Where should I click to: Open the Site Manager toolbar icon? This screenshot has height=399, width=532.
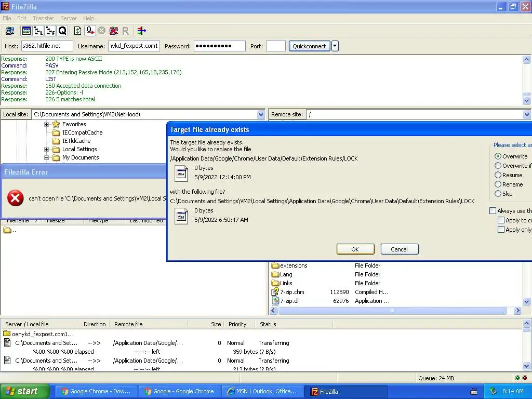click(10, 31)
